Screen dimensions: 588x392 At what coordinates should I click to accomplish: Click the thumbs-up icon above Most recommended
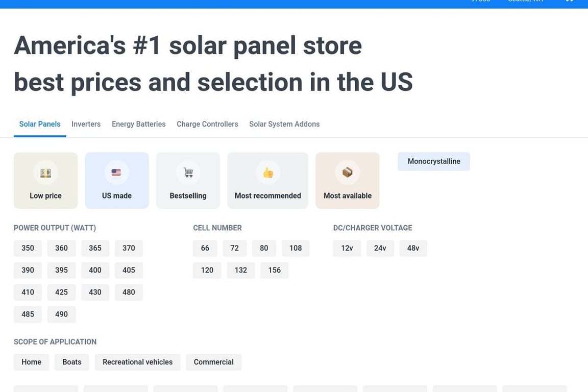click(x=267, y=172)
